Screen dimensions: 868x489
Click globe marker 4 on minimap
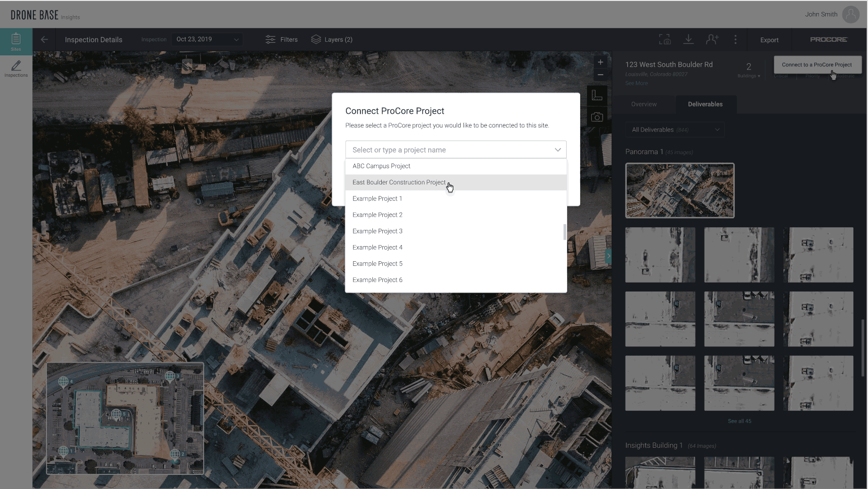(63, 382)
